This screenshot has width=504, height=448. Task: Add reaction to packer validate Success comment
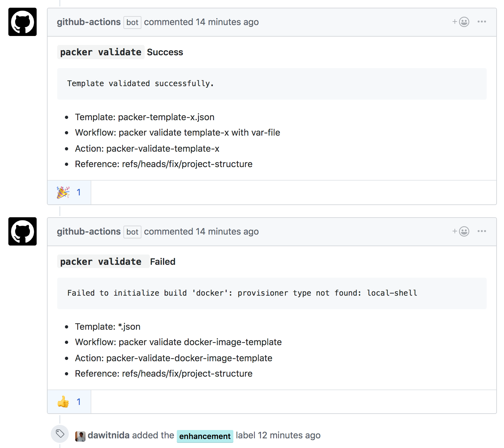pyautogui.click(x=461, y=22)
